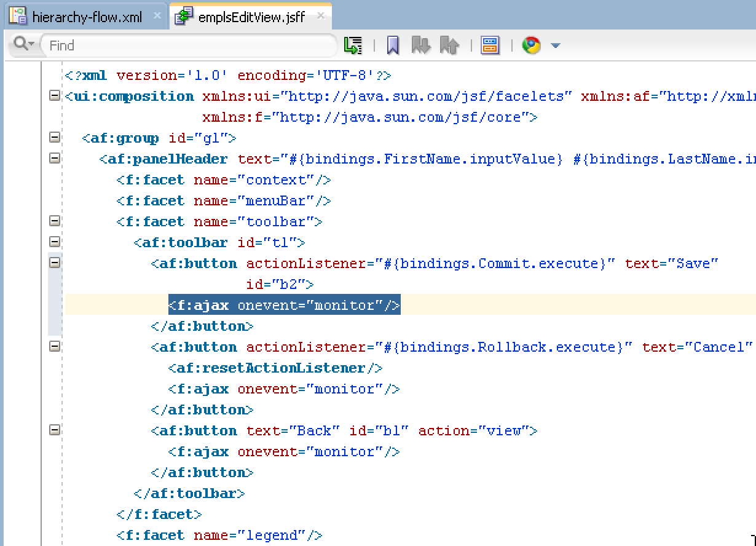Toggle bookmark on current line

point(393,45)
